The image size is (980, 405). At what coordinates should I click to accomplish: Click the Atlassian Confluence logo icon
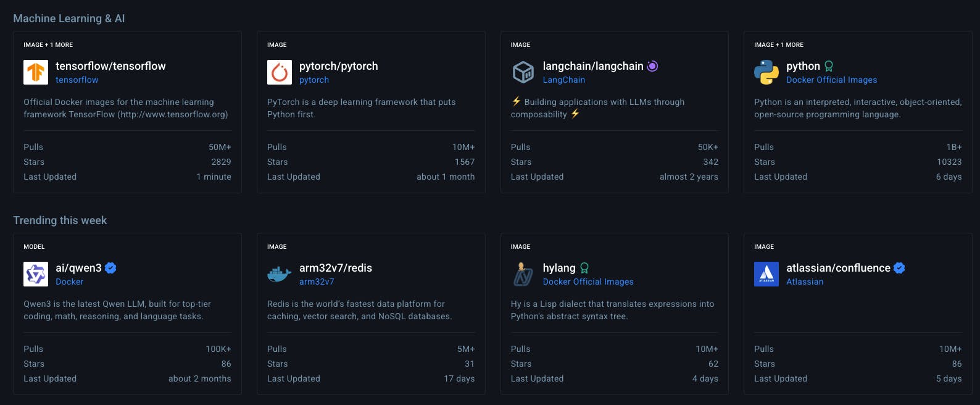pyautogui.click(x=766, y=274)
